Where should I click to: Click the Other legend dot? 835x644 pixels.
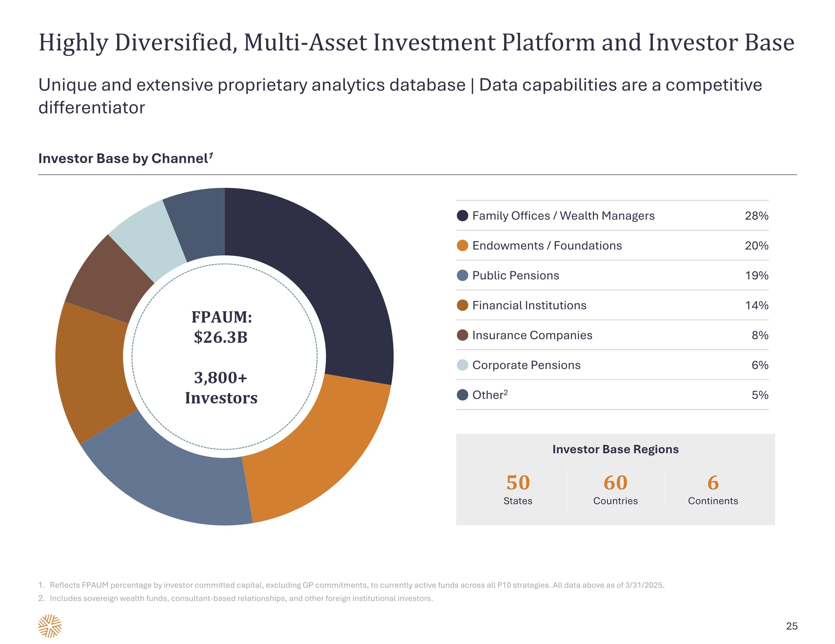[462, 395]
